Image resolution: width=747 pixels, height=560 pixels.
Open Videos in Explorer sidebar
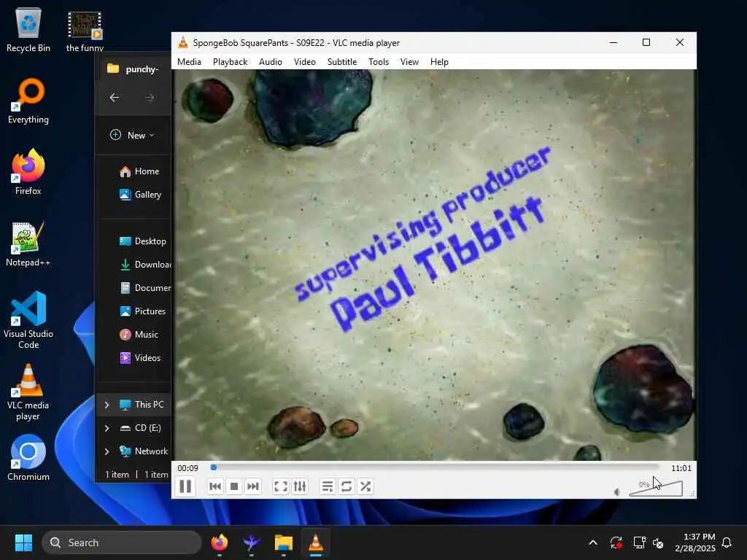[140, 357]
